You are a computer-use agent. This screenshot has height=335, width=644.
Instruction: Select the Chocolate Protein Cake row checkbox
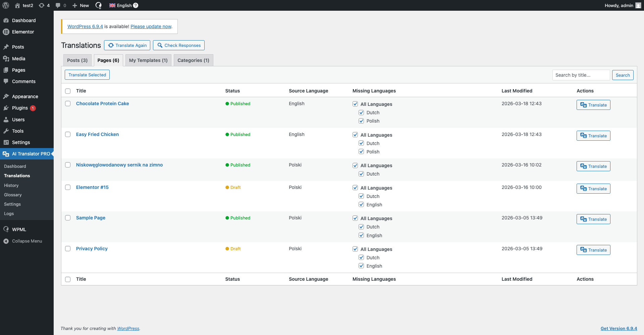(68, 104)
